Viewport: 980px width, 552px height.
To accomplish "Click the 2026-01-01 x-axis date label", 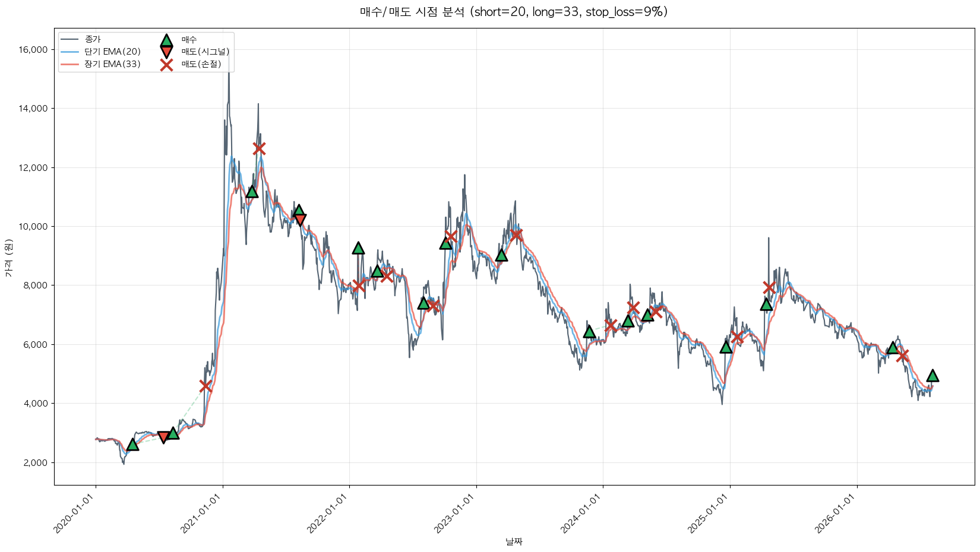I will (836, 514).
